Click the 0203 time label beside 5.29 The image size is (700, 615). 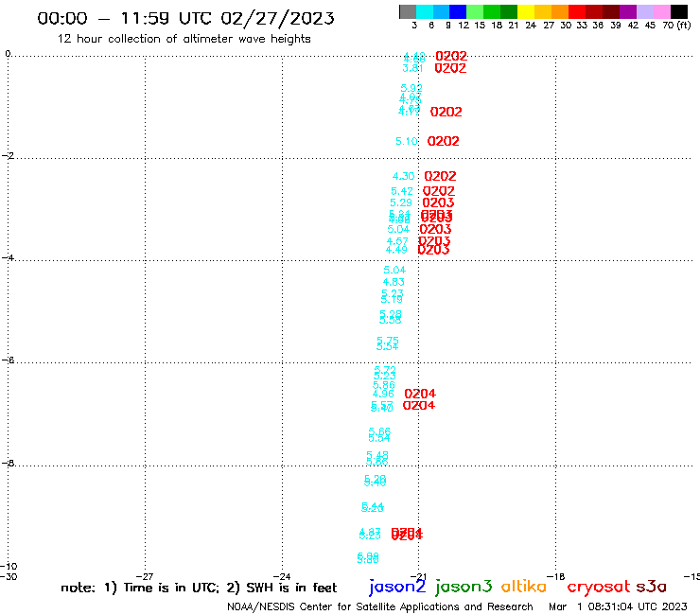pyautogui.click(x=438, y=202)
